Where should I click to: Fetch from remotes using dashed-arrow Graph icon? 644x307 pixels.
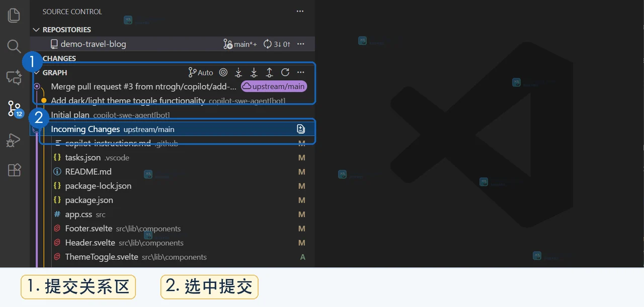(x=238, y=72)
